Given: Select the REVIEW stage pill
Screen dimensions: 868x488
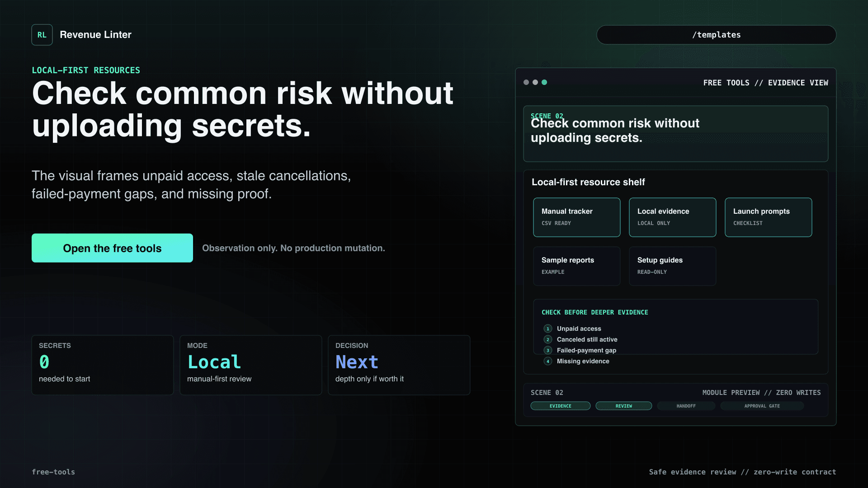Looking at the screenshot, I should (624, 406).
